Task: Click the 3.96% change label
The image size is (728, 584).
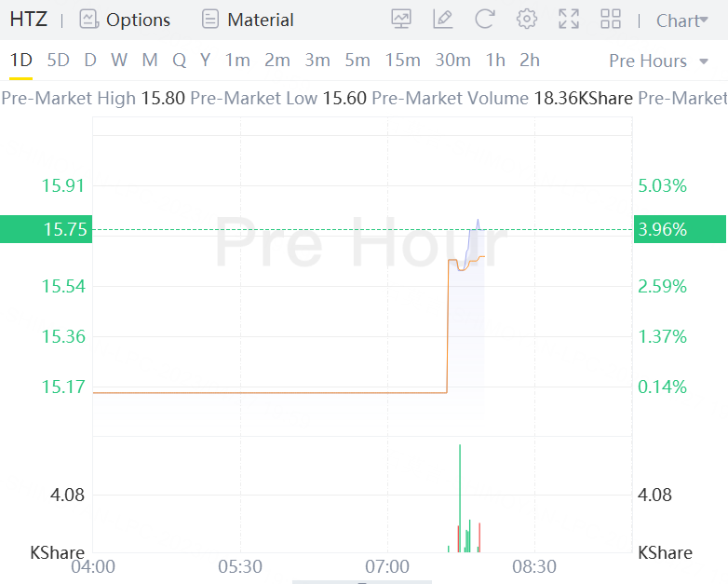Action: pyautogui.click(x=662, y=229)
